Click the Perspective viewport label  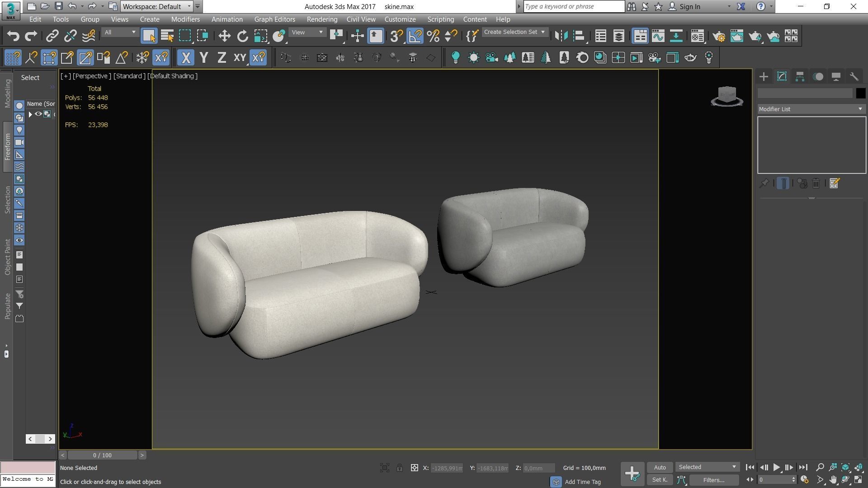[x=92, y=76]
